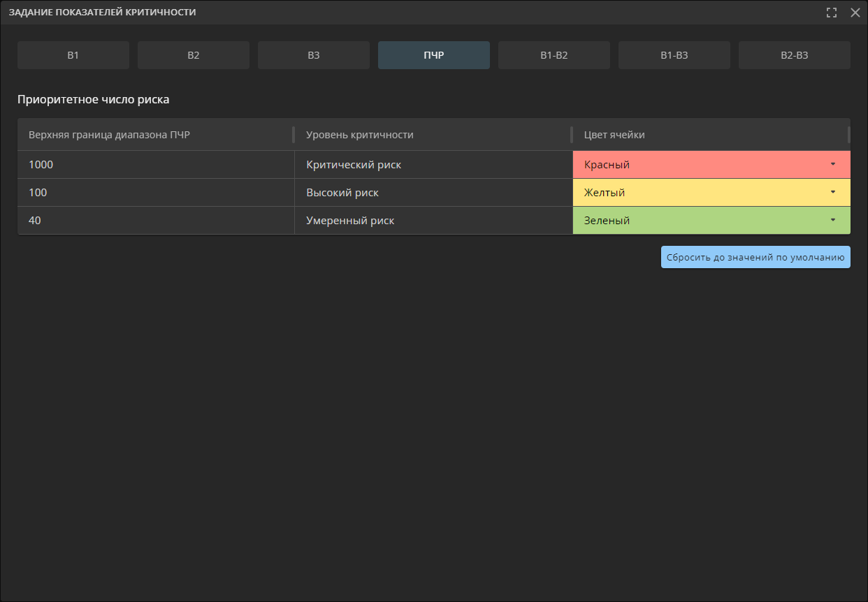
Task: Close the Задание показателей критичности dialog
Action: pos(855,13)
